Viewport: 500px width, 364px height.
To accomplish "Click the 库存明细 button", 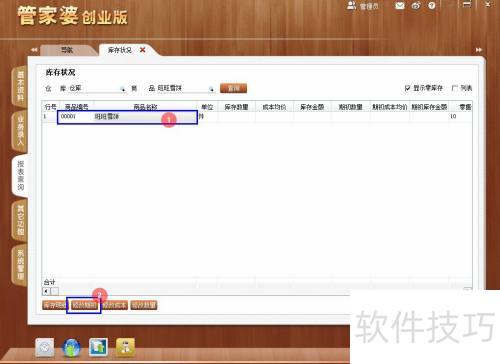I will coord(55,305).
